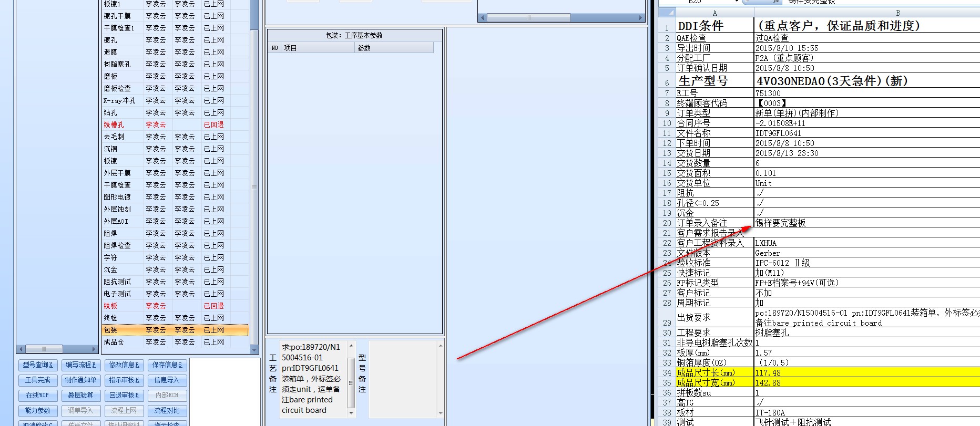The image size is (980, 426).
Task: Select the 终检 process row
Action: click(175, 318)
